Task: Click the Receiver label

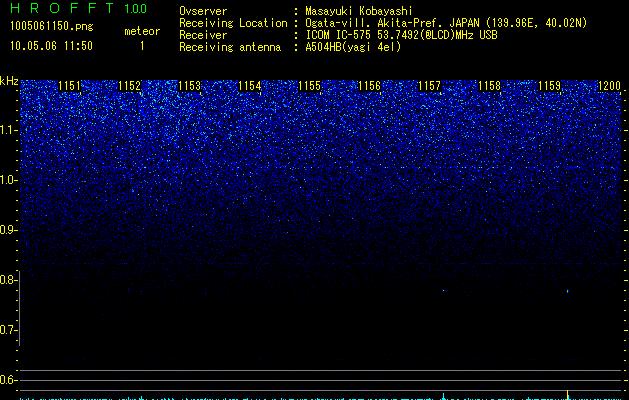Action: click(203, 35)
